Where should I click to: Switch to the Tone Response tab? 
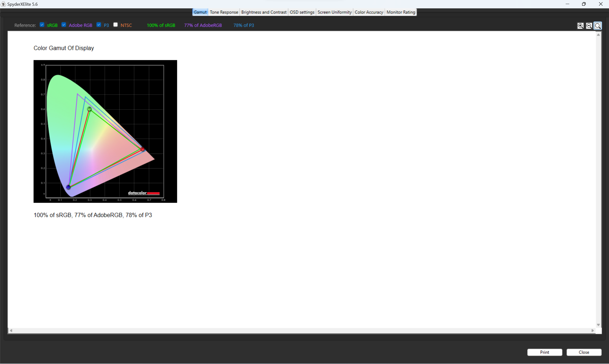(224, 12)
